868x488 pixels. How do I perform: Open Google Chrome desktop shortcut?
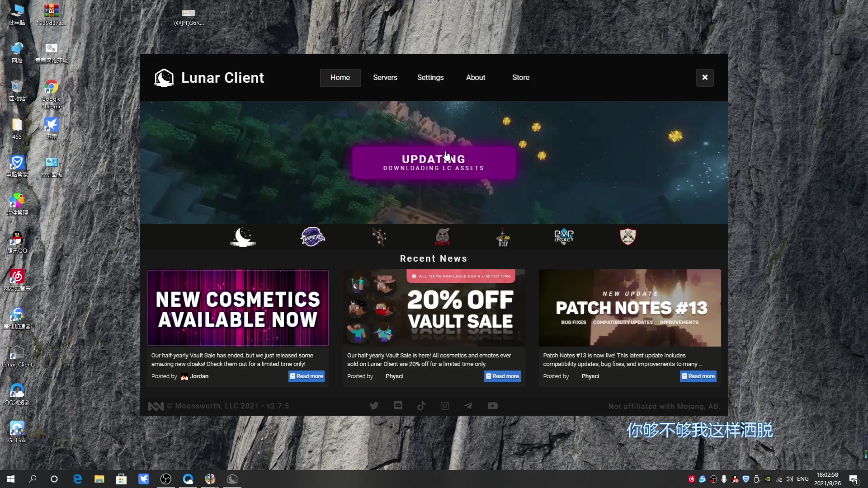[52, 94]
